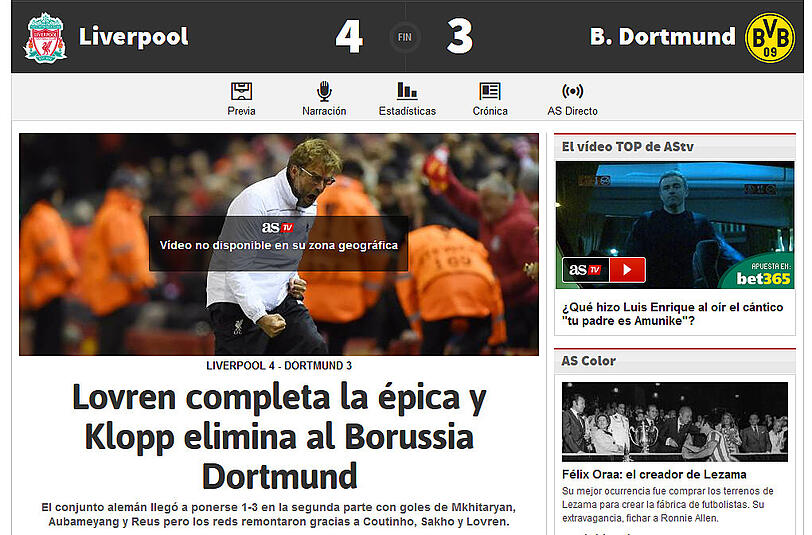Open the AS Directo broadcast icon
This screenshot has height=535, width=812.
(x=573, y=91)
